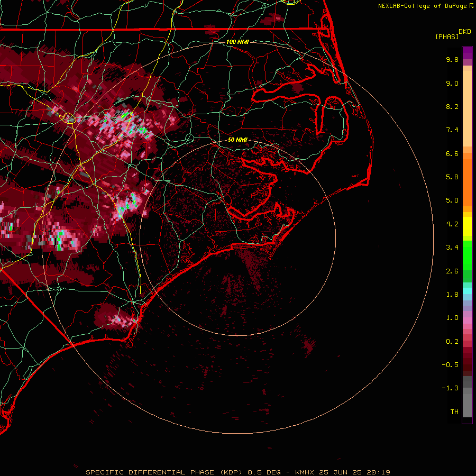The image size is (476, 476).
Task: Click the -1.3 color scale value
Action: click(450, 388)
